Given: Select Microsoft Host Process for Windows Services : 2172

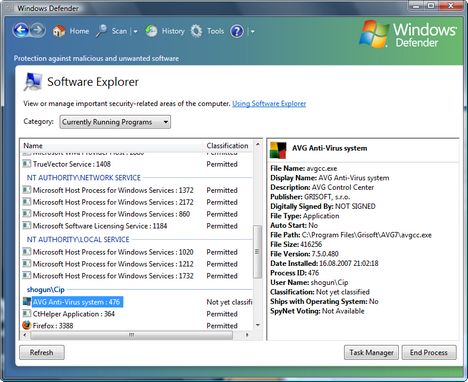Looking at the screenshot, I should [x=137, y=202].
